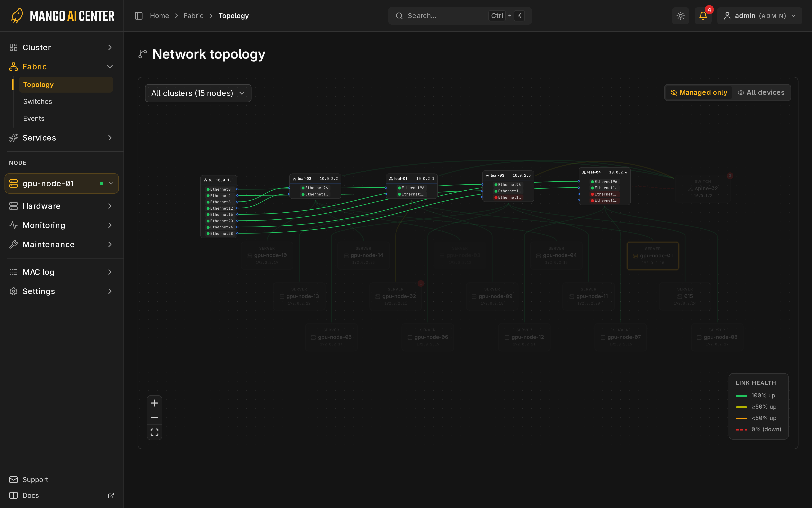812x508 pixels.
Task: Zoom out on the topology
Action: 154,418
